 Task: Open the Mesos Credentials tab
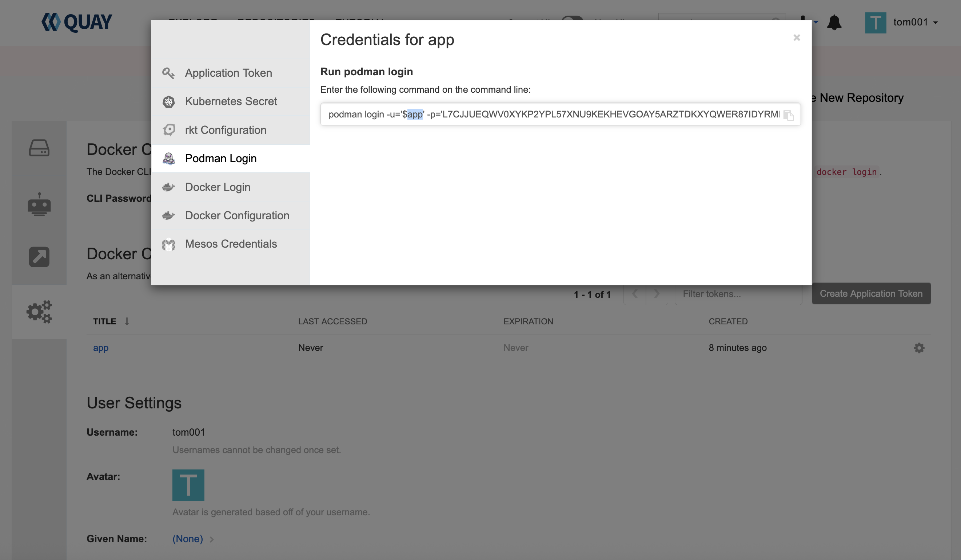pyautogui.click(x=231, y=244)
